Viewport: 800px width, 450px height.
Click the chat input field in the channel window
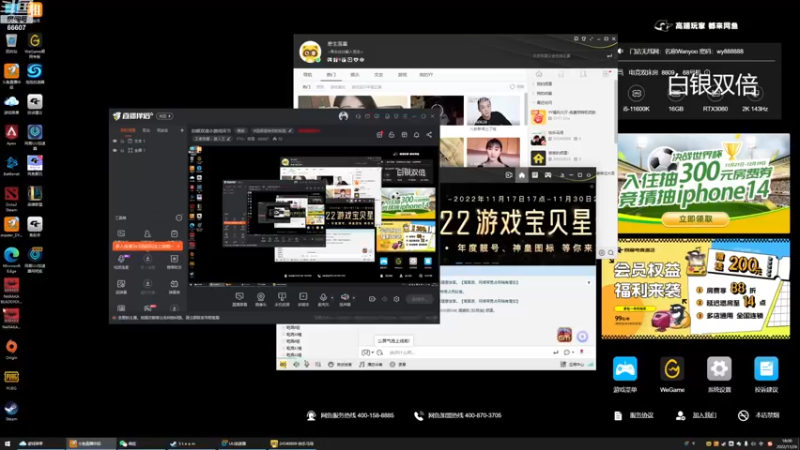[x=468, y=353]
